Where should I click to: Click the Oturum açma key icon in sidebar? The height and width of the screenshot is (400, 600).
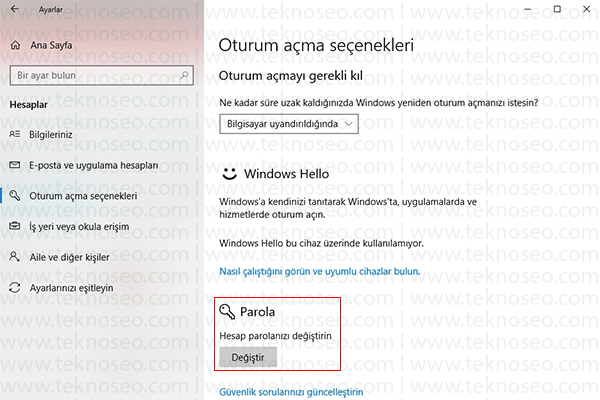[x=15, y=196]
